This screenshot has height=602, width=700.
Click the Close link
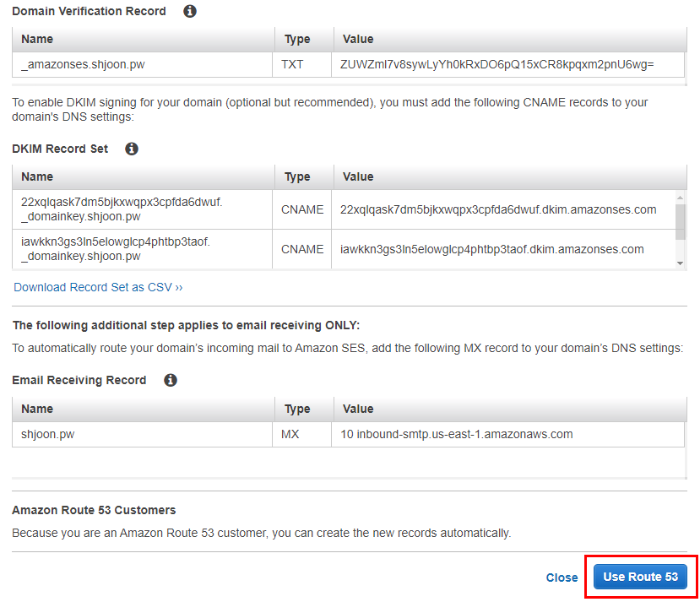pos(562,578)
